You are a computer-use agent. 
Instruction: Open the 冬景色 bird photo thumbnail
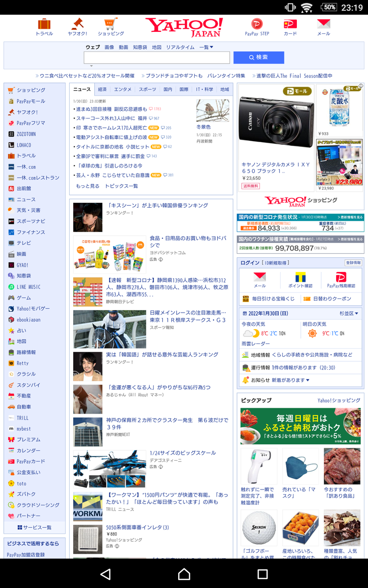point(212,111)
